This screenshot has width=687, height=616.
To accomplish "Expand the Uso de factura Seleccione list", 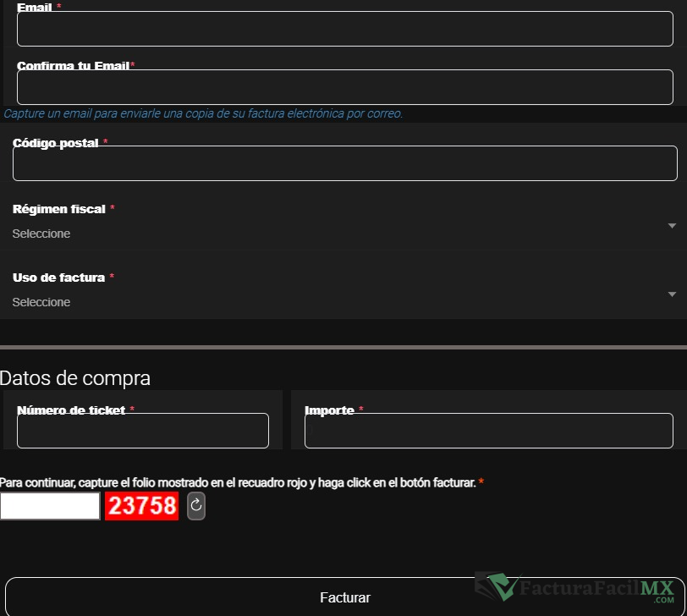I will [x=338, y=302].
